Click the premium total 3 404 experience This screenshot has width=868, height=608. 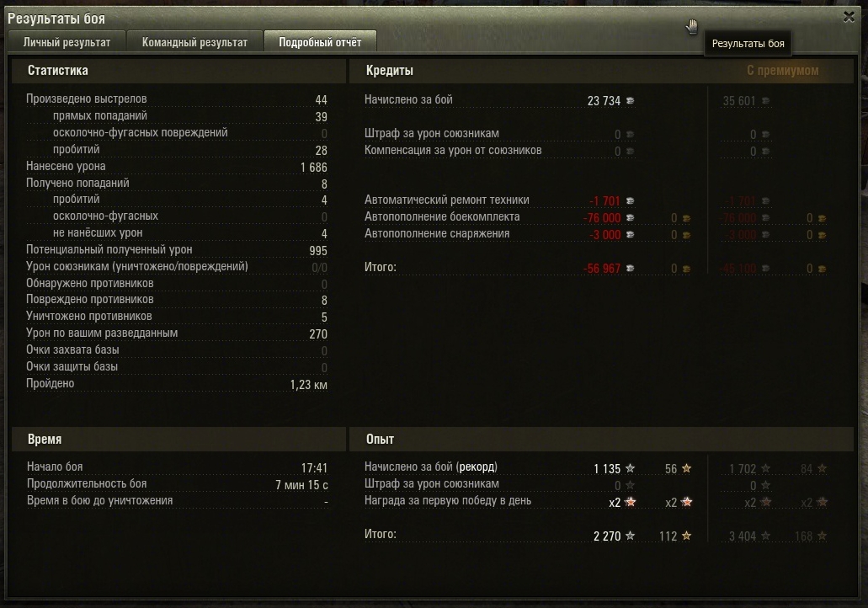click(x=743, y=536)
